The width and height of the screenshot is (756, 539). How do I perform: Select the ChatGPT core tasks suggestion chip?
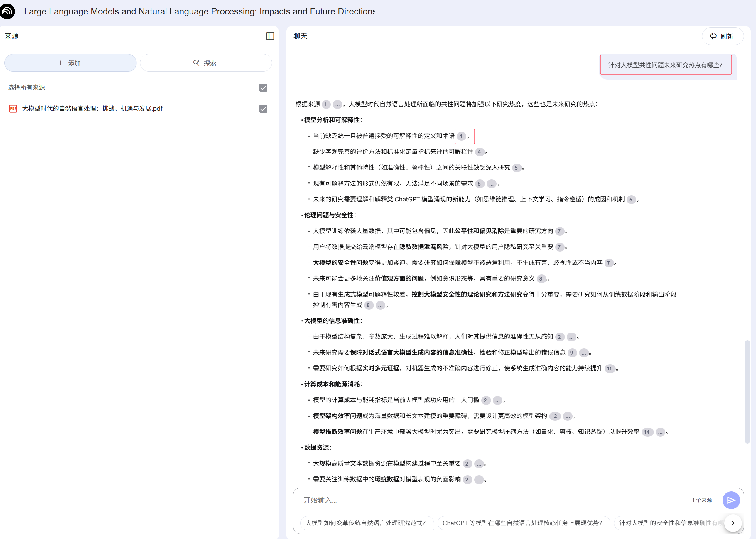[x=522, y=523]
